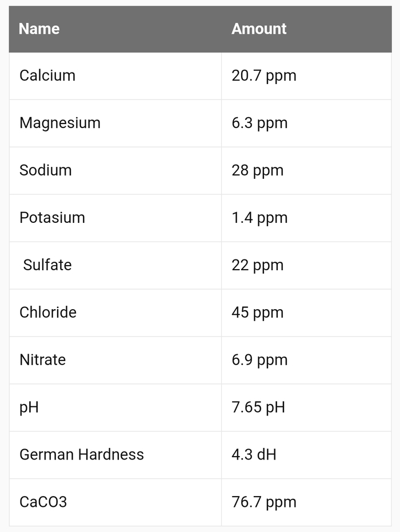
Task: Click the 6.3 ppm magnesium value
Action: (259, 123)
